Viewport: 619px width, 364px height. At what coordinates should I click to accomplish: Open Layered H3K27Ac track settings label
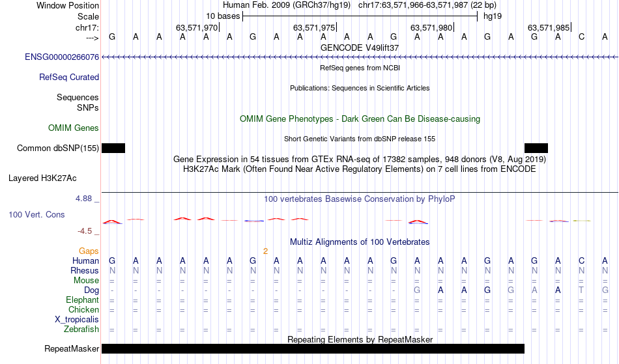pyautogui.click(x=42, y=178)
